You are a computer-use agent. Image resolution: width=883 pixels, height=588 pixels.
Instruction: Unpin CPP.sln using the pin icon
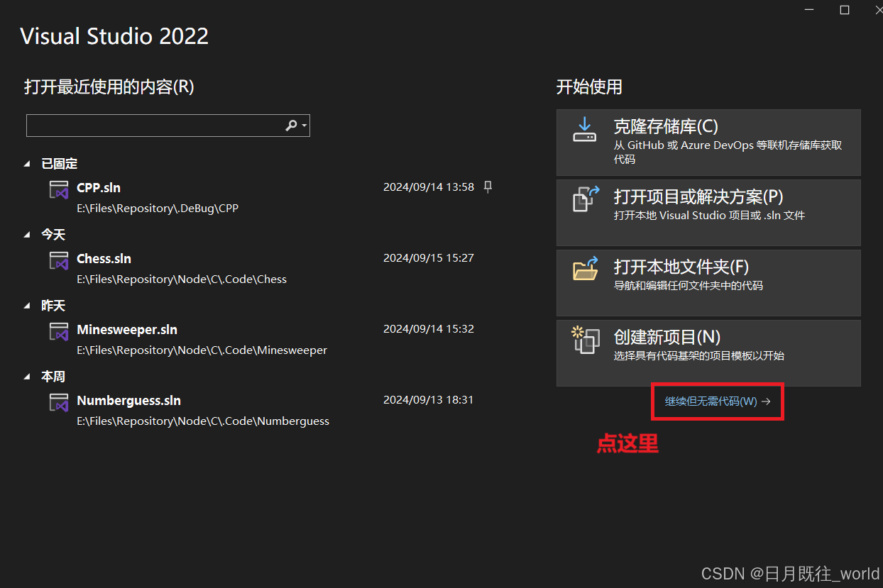(488, 187)
